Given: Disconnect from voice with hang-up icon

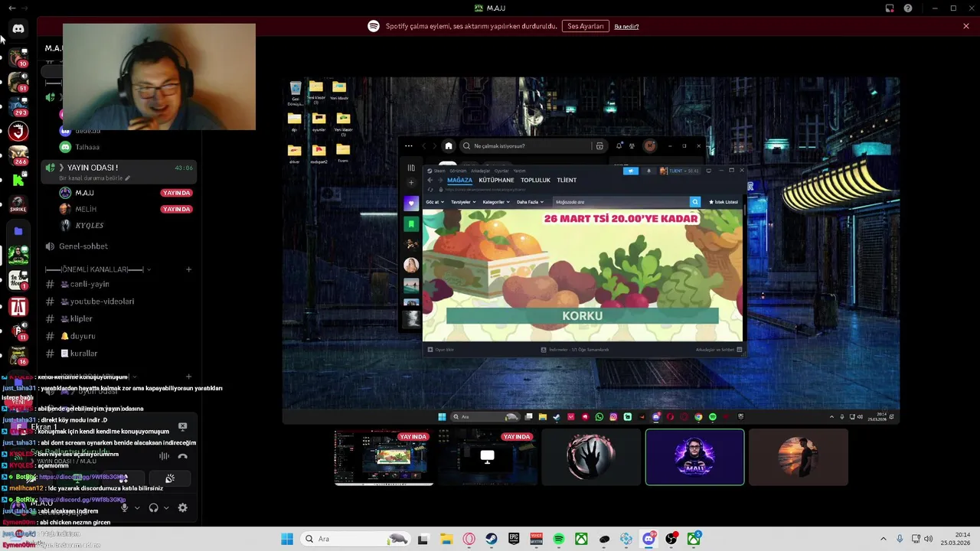Looking at the screenshot, I should tap(182, 456).
